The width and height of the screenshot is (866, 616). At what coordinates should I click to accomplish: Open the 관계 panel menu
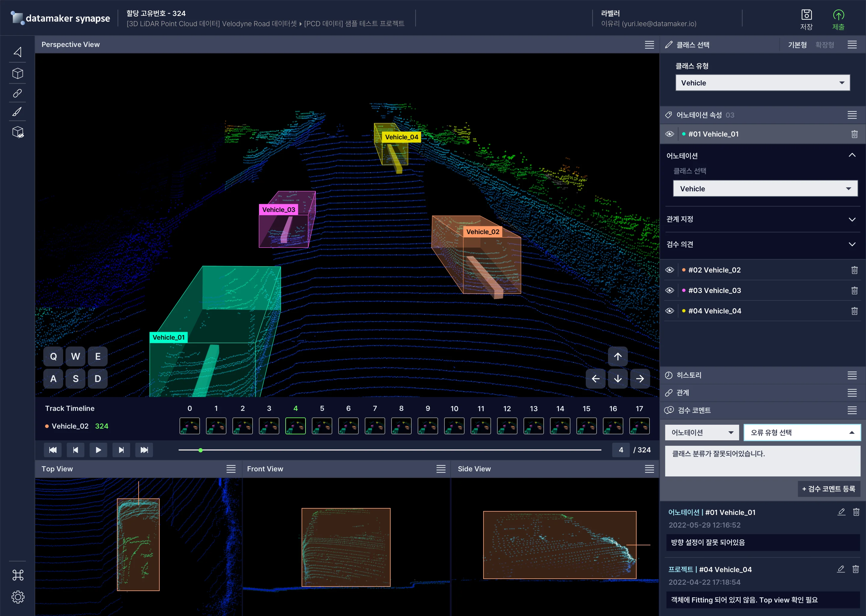852,393
